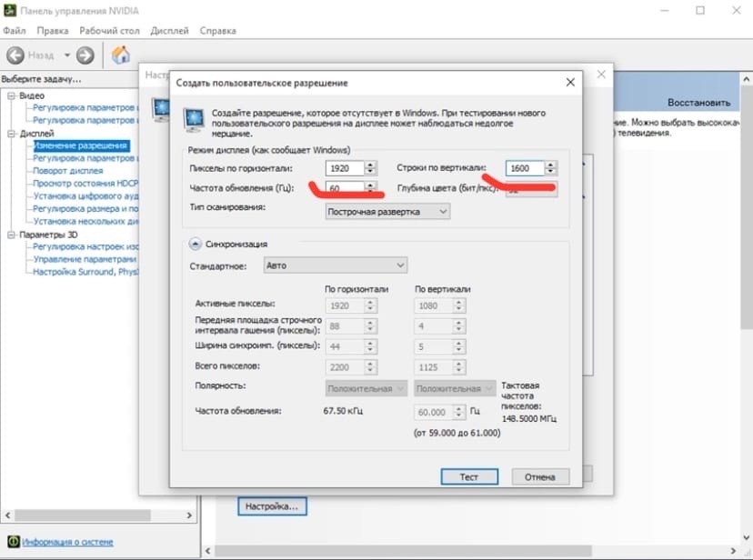This screenshot has height=560, width=753.
Task: Click main window vertical scrollbar up arrow
Action: 747,79
